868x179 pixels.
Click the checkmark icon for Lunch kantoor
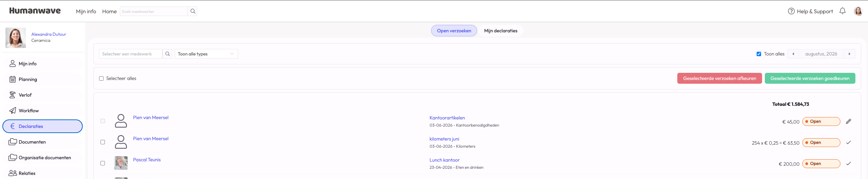[x=849, y=164]
